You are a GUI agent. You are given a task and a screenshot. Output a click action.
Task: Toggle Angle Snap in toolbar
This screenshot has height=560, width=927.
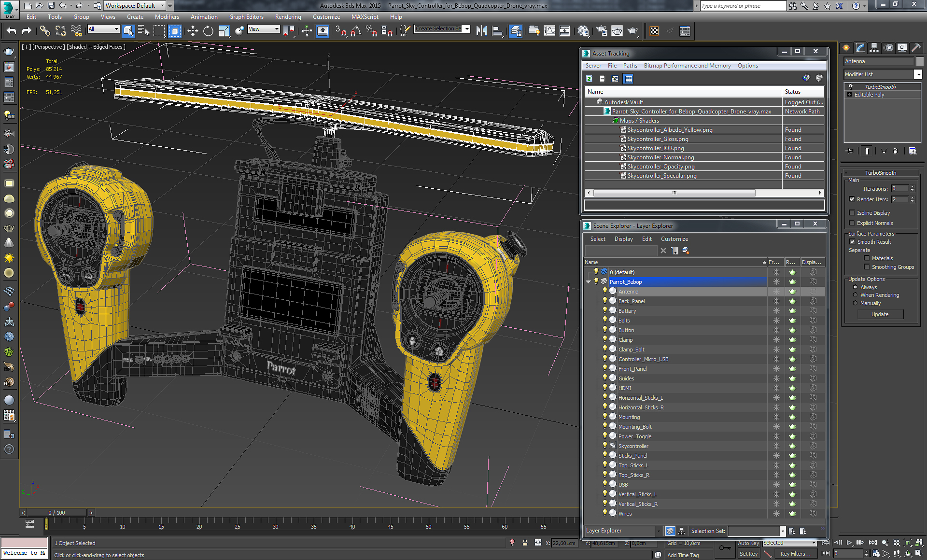pos(356,31)
